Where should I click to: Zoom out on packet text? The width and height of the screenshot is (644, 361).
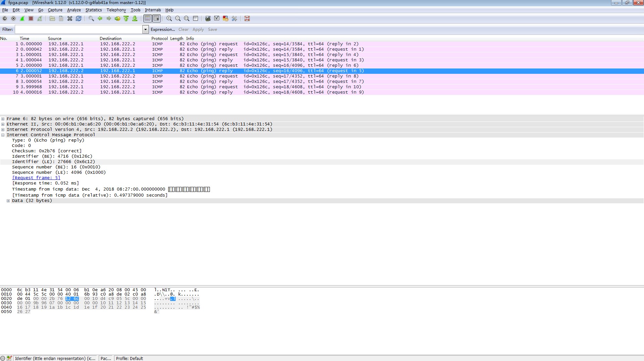(178, 18)
